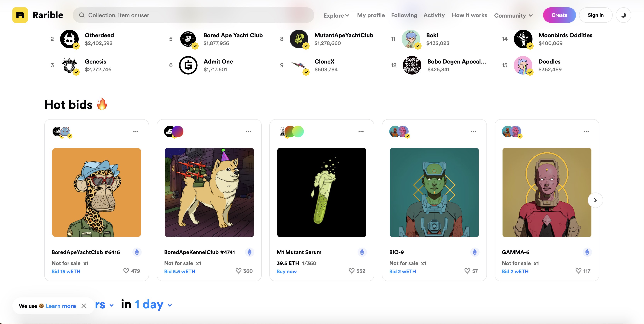Like BoredApeKennelClub #4741 heart icon
The height and width of the screenshot is (324, 644).
coord(239,271)
